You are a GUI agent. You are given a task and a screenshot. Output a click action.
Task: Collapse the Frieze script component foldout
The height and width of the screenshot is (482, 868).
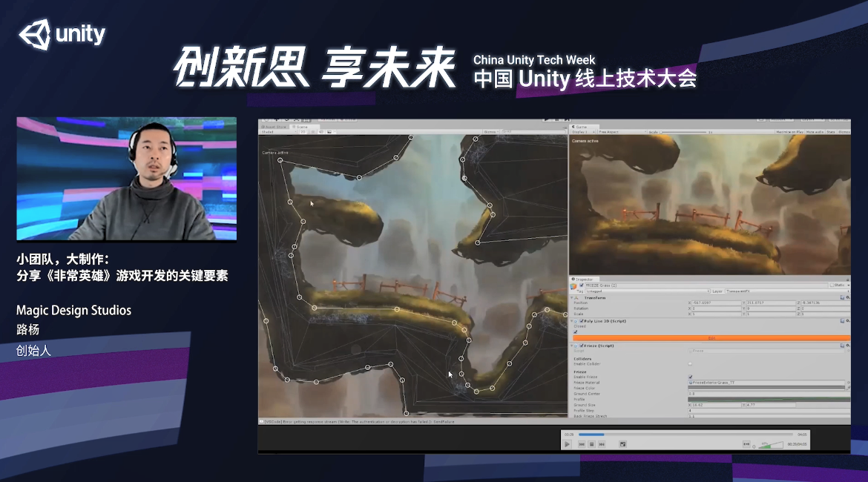[x=571, y=346]
